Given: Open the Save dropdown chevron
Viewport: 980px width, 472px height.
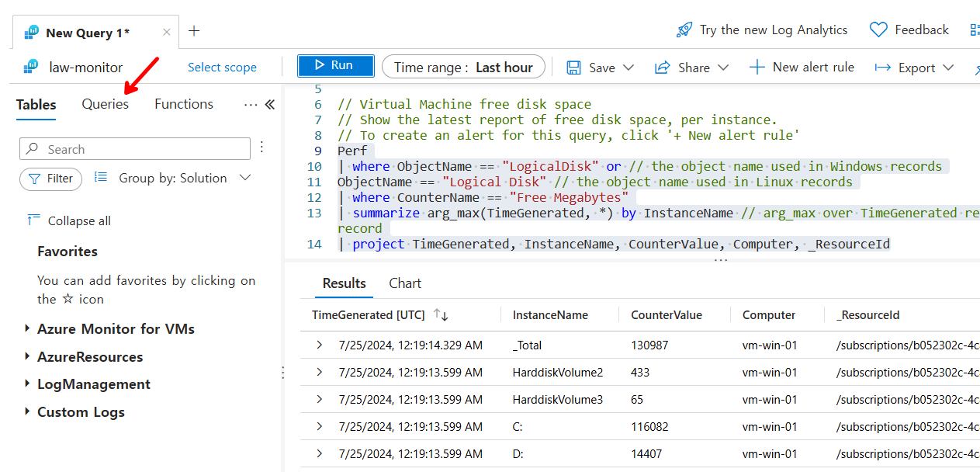Looking at the screenshot, I should point(629,68).
